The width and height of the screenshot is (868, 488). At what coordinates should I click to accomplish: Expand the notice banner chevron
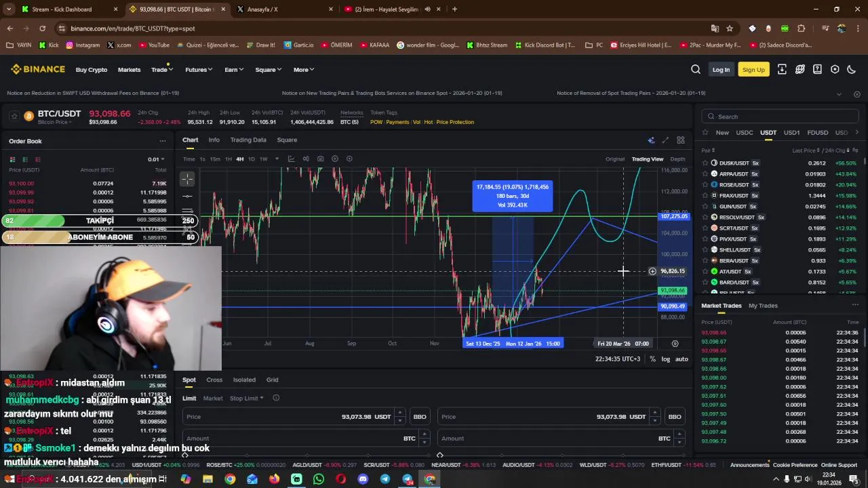pyautogui.click(x=839, y=94)
